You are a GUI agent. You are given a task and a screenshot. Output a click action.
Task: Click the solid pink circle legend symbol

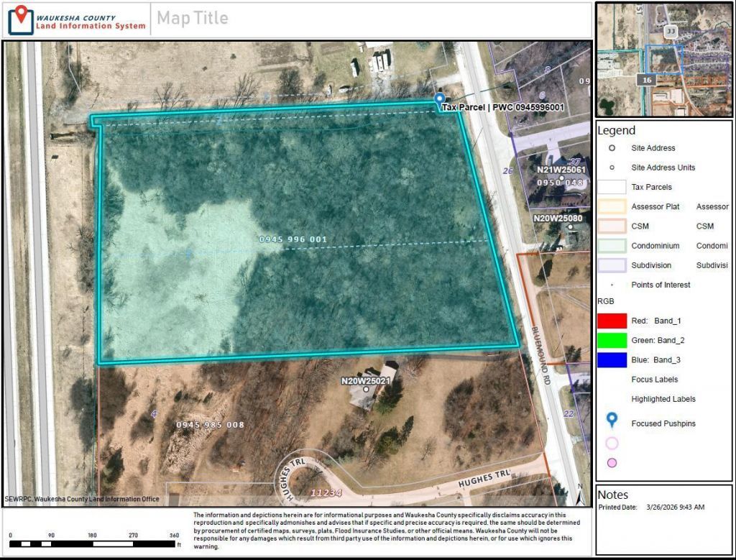(x=612, y=463)
